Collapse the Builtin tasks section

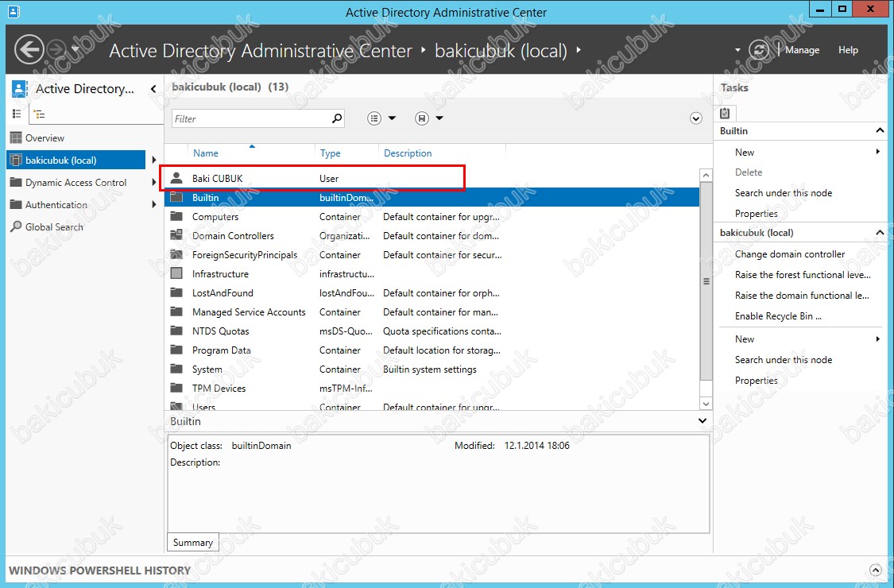(x=880, y=130)
